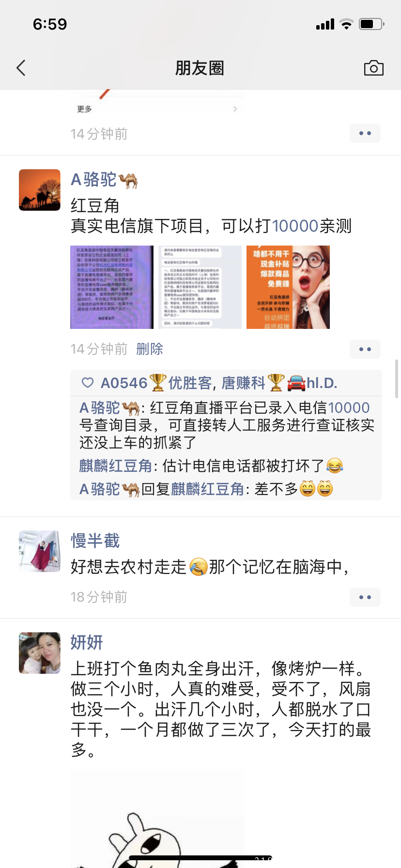View first purple text image
This screenshot has width=401, height=868.
click(x=112, y=287)
